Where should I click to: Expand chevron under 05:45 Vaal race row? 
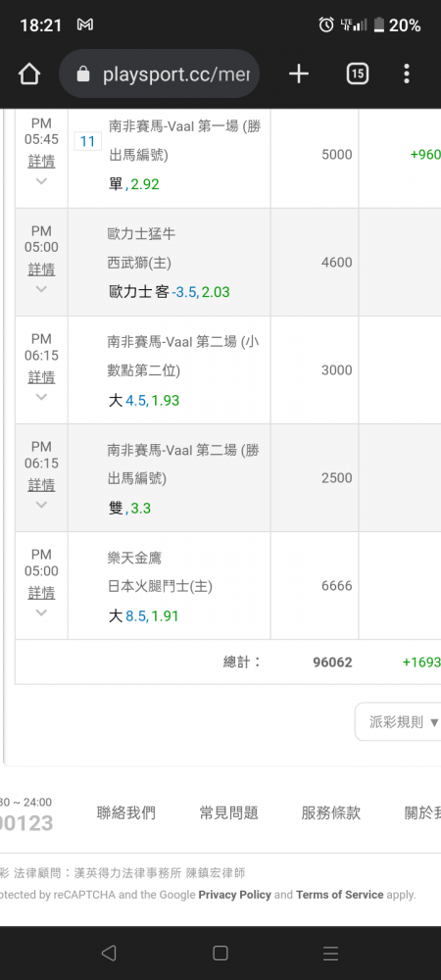tap(41, 181)
